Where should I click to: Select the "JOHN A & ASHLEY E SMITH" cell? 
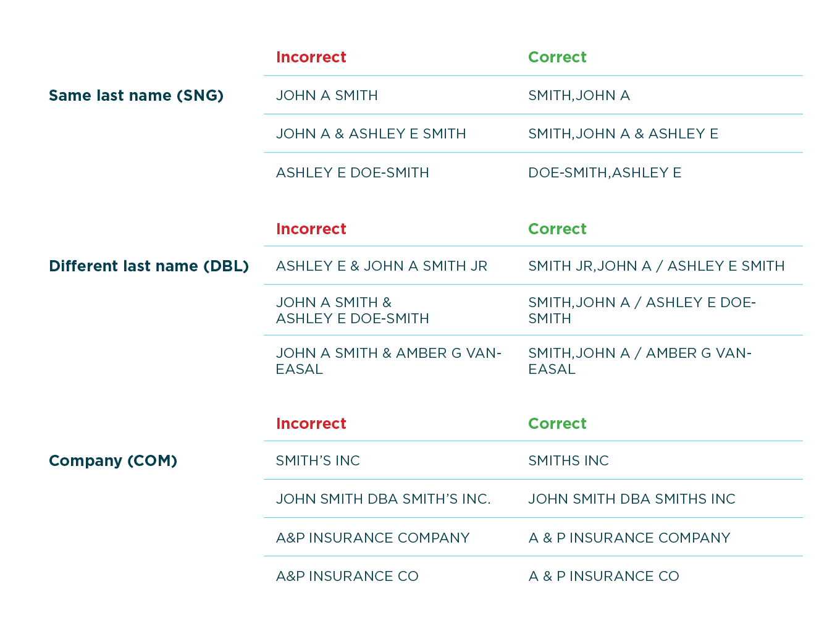point(371,134)
